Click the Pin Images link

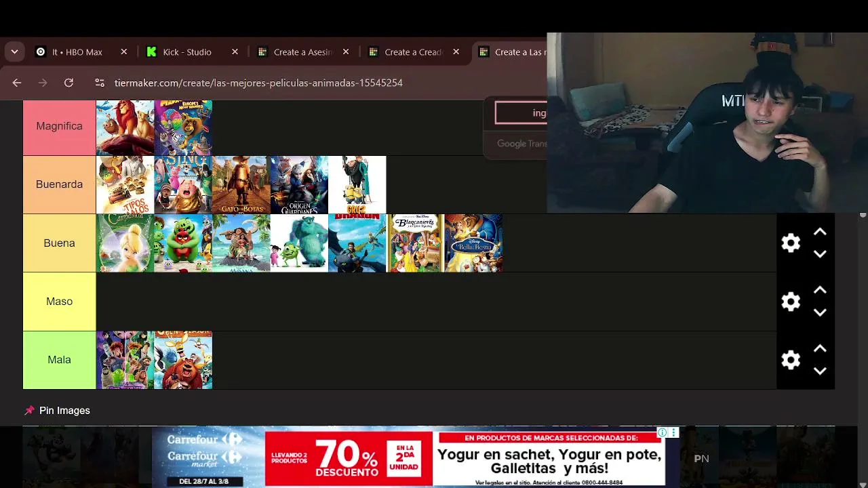coord(64,411)
